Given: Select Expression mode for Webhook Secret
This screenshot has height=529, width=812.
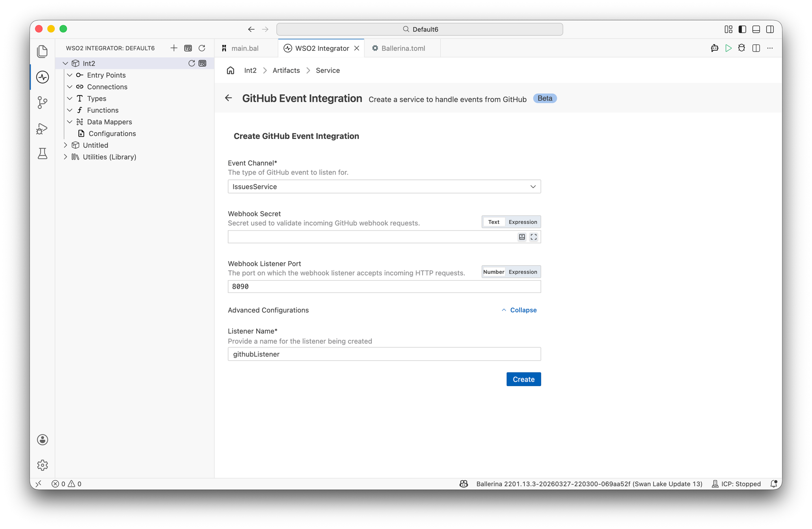Looking at the screenshot, I should 523,222.
